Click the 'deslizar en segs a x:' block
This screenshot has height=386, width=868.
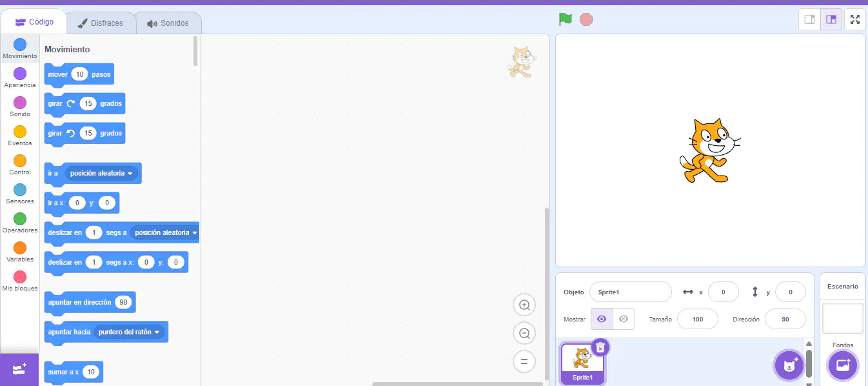116,263
